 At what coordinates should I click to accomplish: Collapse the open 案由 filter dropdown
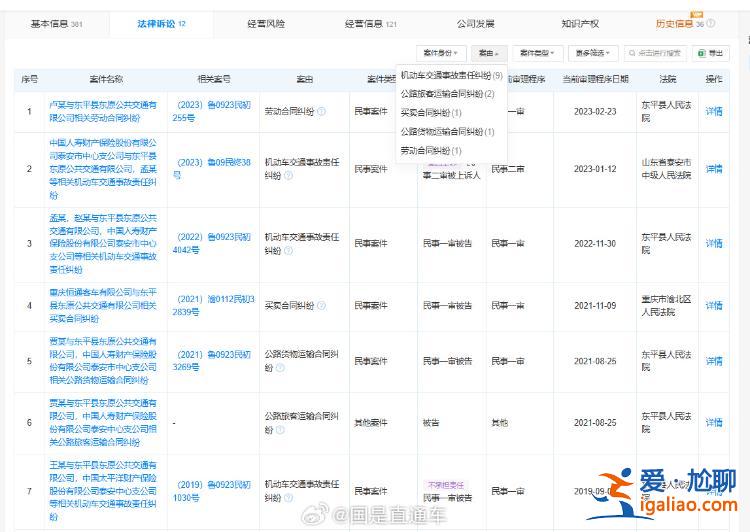(489, 53)
